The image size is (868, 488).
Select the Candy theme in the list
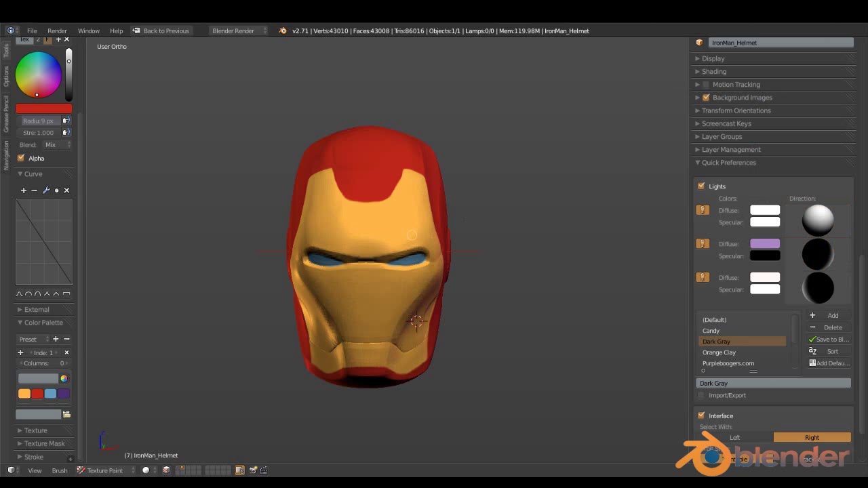pyautogui.click(x=743, y=331)
